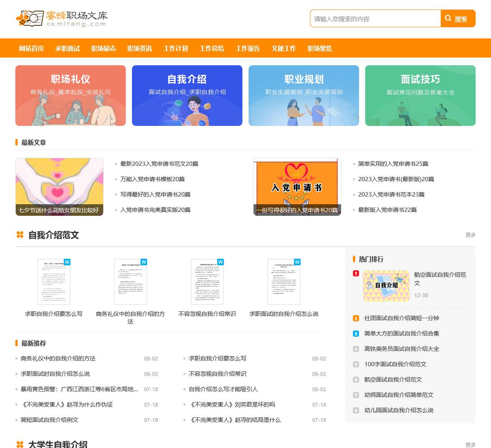491x448 pixels.
Task: Open article 2023入党申请书(最新版)20篇
Action: [x=396, y=179]
